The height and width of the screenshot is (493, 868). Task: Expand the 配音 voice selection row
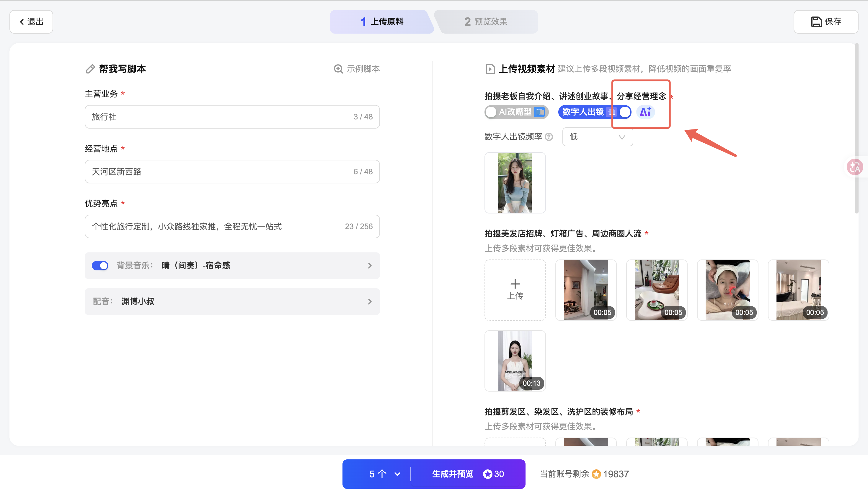coord(232,301)
